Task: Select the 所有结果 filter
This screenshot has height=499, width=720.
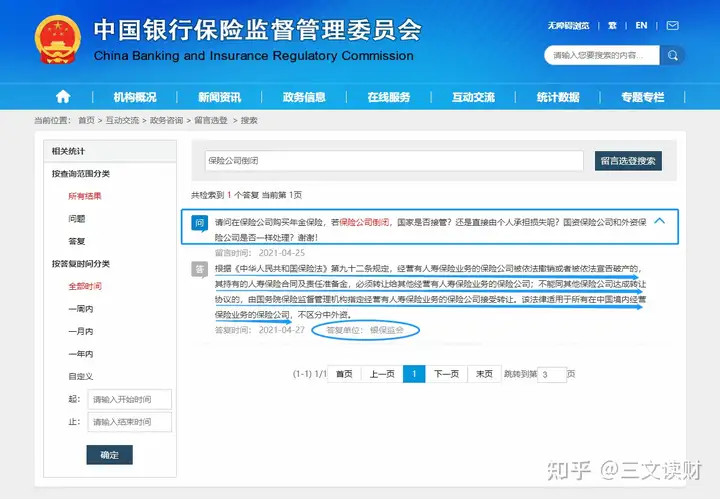Action: pos(84,196)
